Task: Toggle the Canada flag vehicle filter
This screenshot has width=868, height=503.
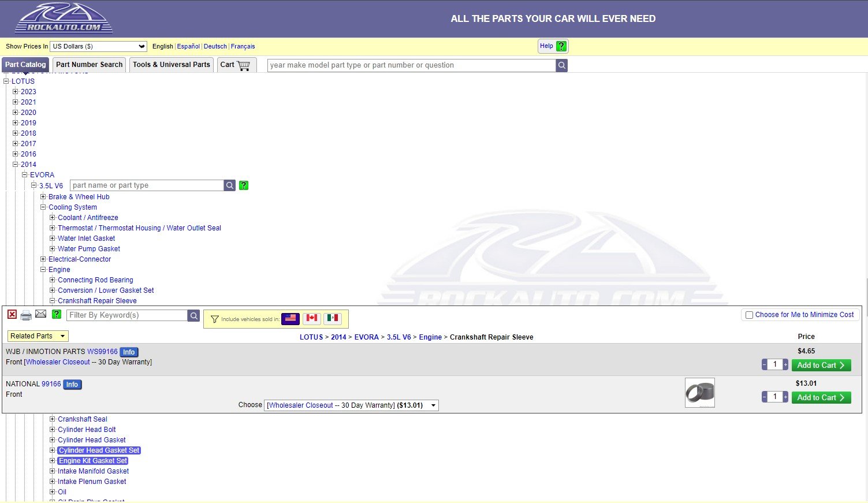Action: pos(312,318)
